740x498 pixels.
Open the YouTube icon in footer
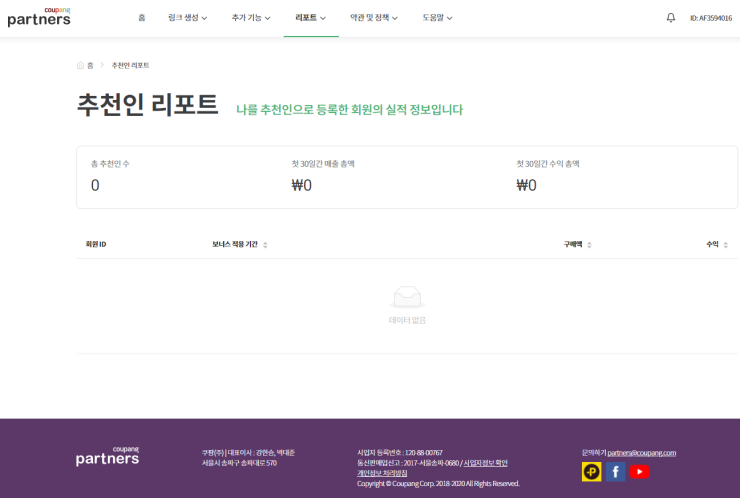[x=639, y=472]
